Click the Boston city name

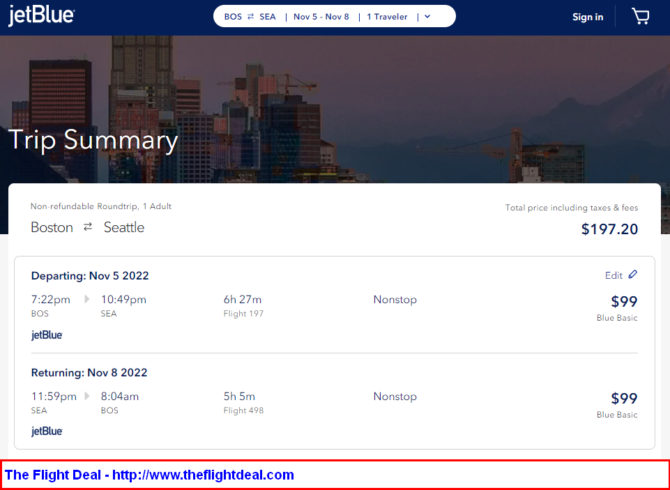(x=52, y=227)
